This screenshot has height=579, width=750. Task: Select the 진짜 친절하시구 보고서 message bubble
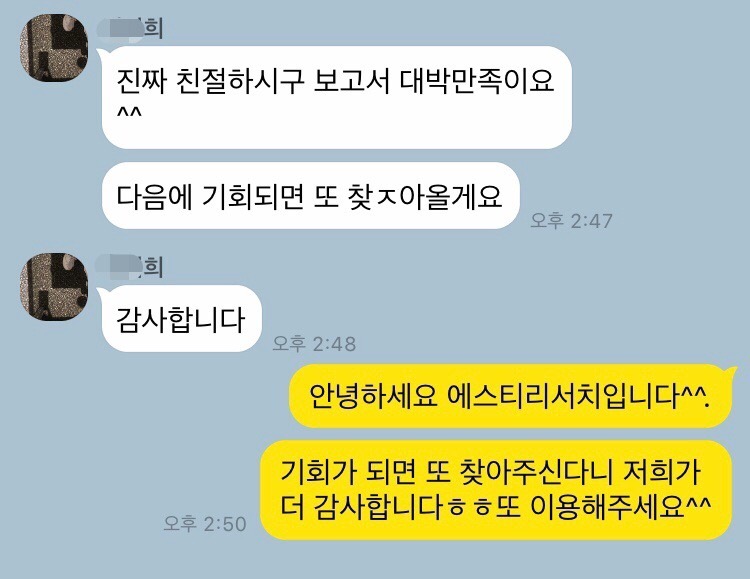pyautogui.click(x=337, y=97)
